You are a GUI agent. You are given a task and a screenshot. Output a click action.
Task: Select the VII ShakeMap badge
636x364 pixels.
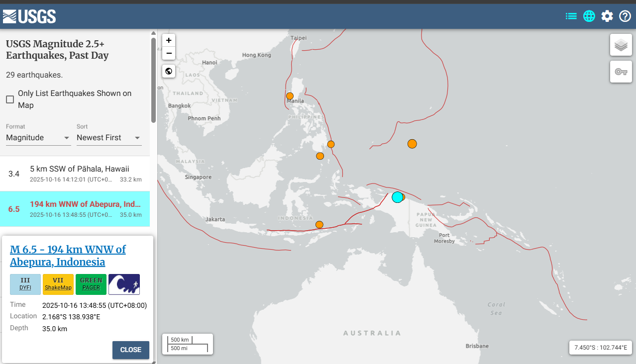[58, 284]
